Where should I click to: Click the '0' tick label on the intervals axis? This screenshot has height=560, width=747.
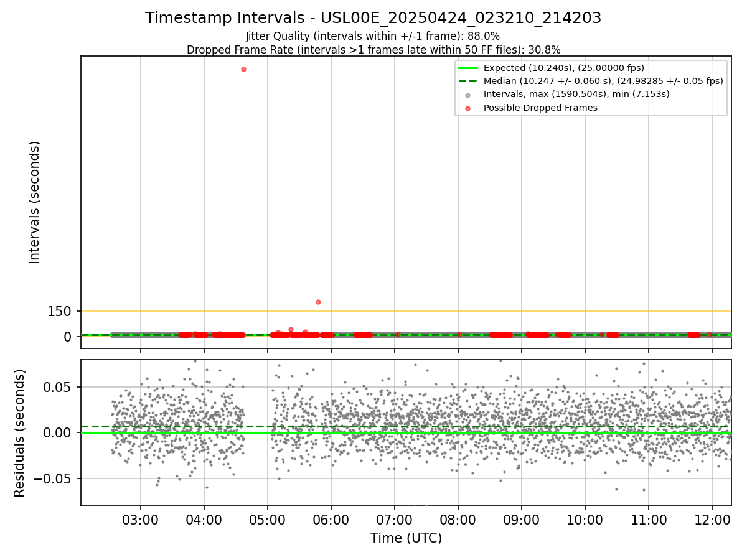[68, 337]
